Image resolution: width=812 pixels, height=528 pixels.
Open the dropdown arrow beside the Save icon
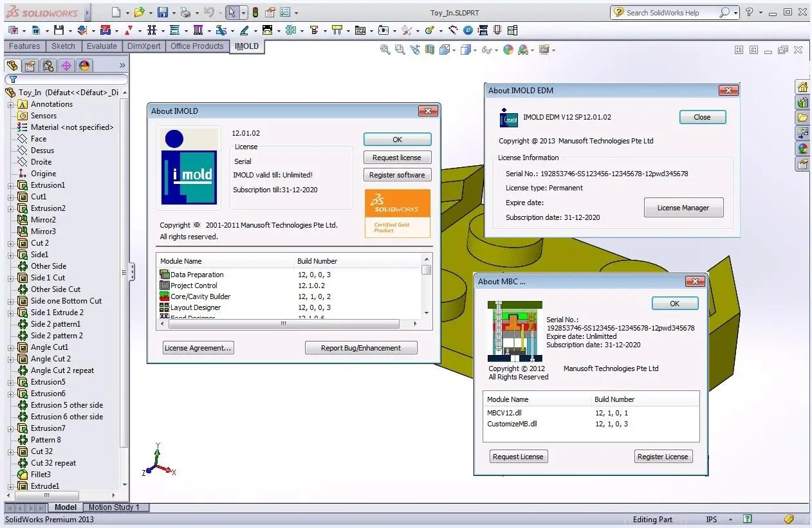point(173,13)
